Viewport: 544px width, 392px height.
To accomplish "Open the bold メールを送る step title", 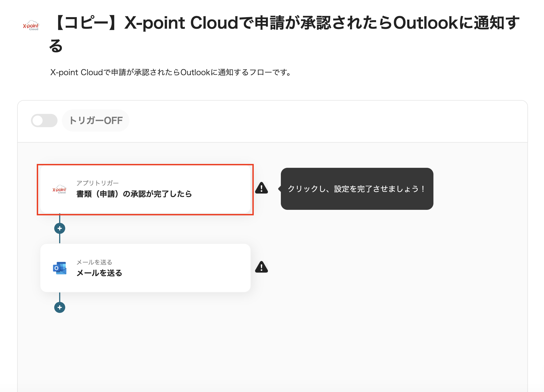I will tap(99, 273).
